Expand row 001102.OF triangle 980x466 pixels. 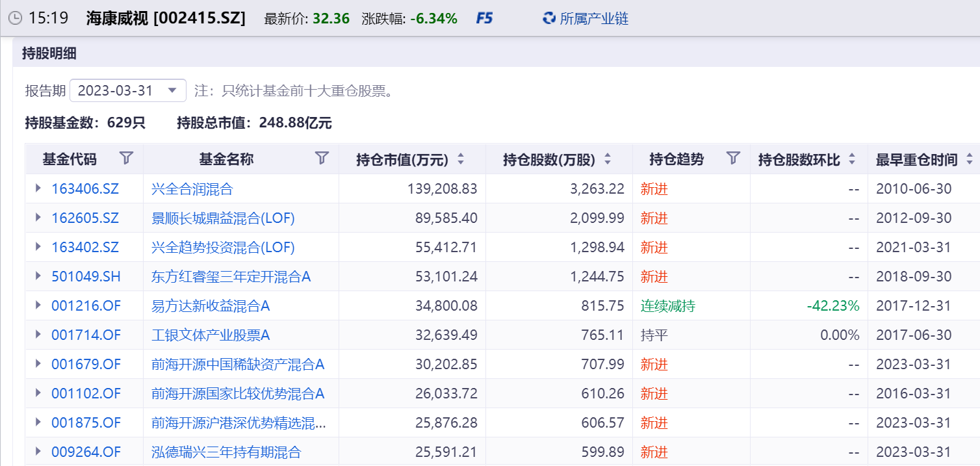tap(38, 393)
